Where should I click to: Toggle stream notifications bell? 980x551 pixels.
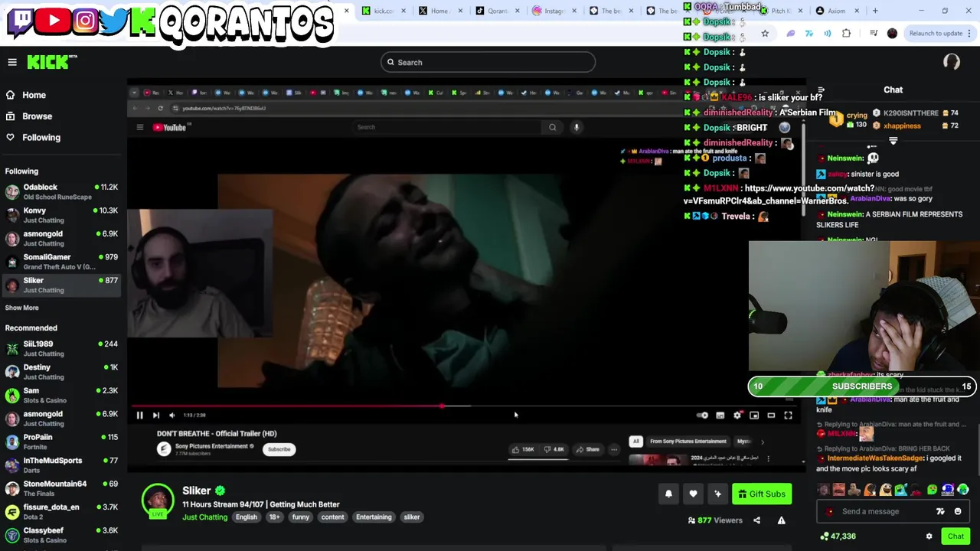[x=668, y=494]
